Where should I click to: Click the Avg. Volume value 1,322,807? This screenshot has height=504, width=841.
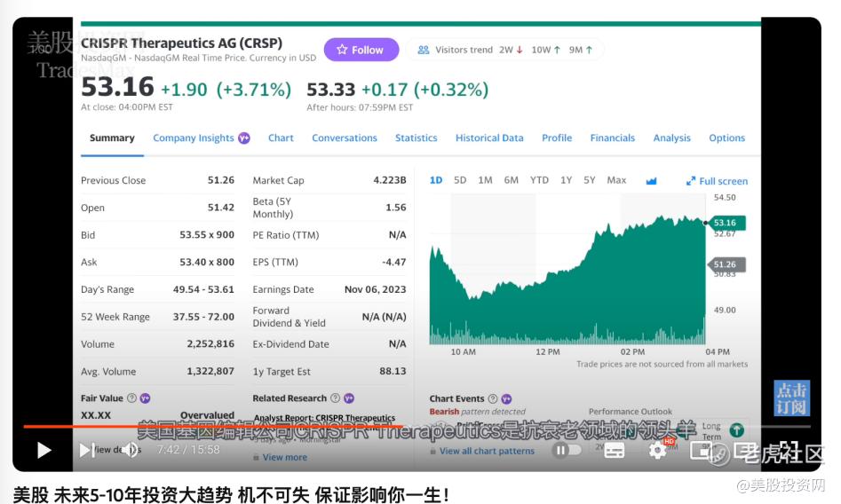click(x=210, y=371)
